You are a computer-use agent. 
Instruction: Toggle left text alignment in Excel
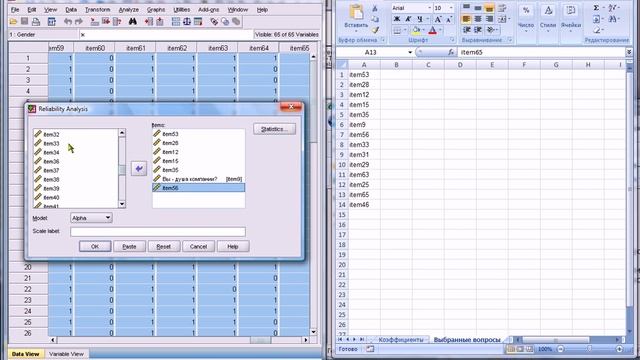(x=466, y=19)
